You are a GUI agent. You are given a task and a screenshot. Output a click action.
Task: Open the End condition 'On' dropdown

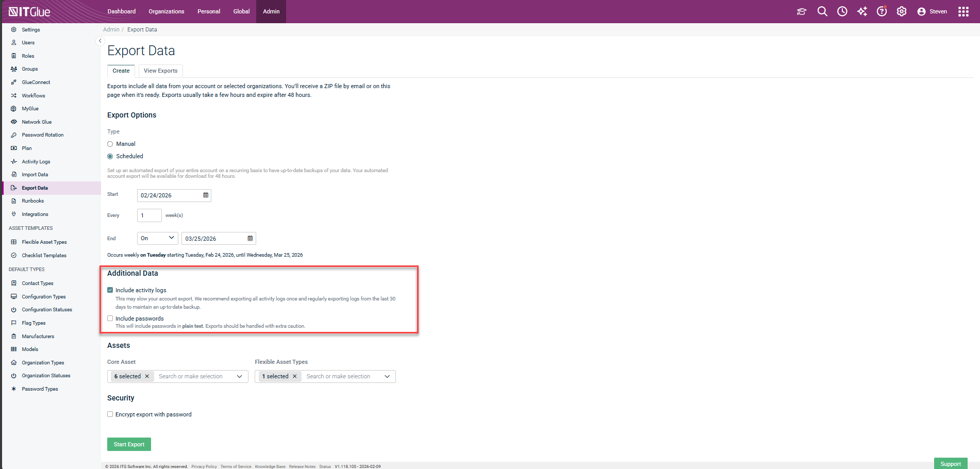click(157, 238)
